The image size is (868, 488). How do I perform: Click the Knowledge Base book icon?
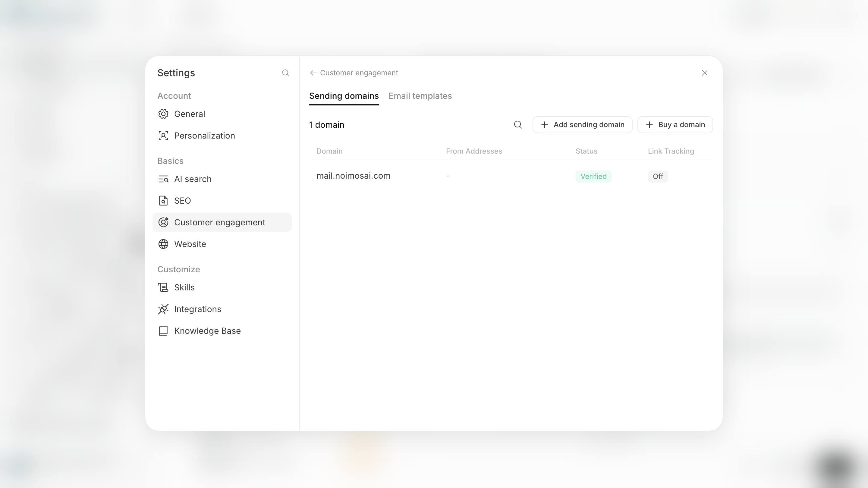163,331
